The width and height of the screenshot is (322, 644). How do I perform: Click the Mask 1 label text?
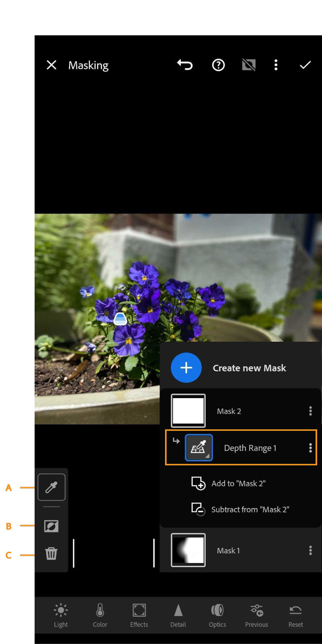(x=228, y=550)
